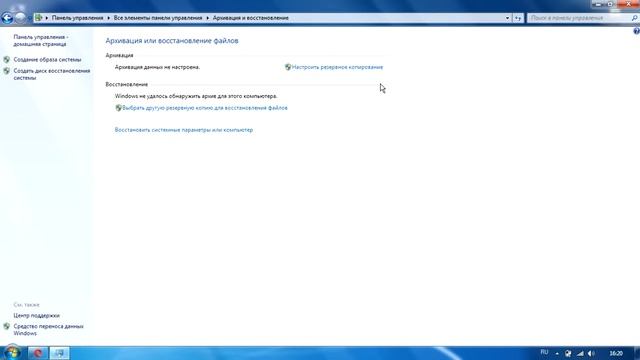Screen dimensions: 640x360
Task: Click the Show Desktop strip
Action: 637,353
